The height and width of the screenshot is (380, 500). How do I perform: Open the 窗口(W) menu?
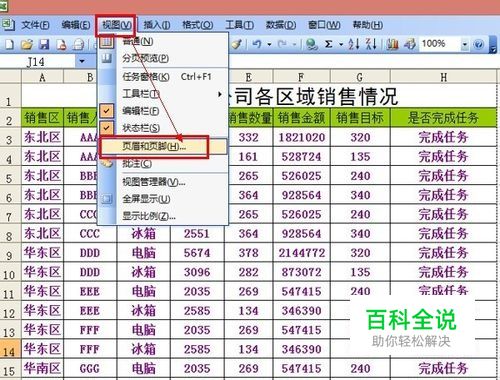click(x=324, y=25)
